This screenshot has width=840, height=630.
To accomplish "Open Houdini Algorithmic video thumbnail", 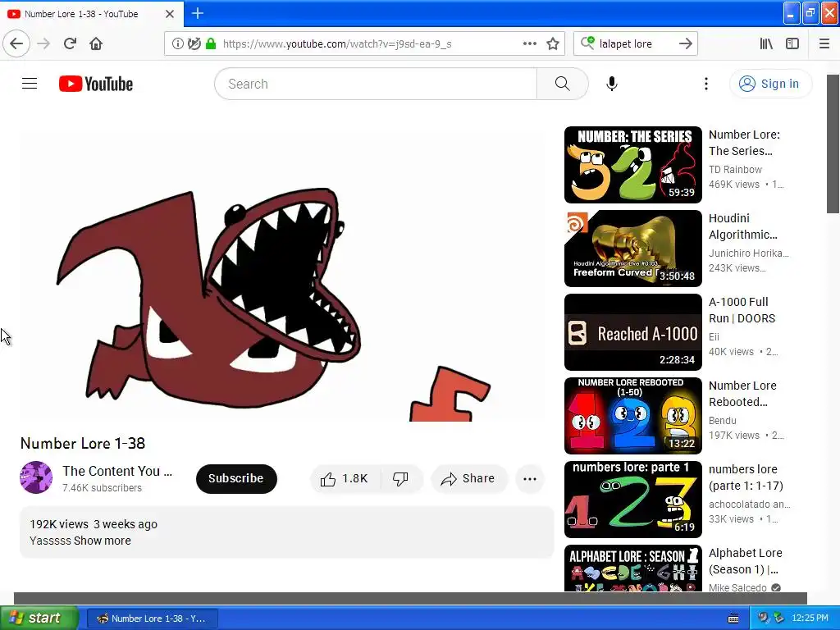I will (x=632, y=248).
